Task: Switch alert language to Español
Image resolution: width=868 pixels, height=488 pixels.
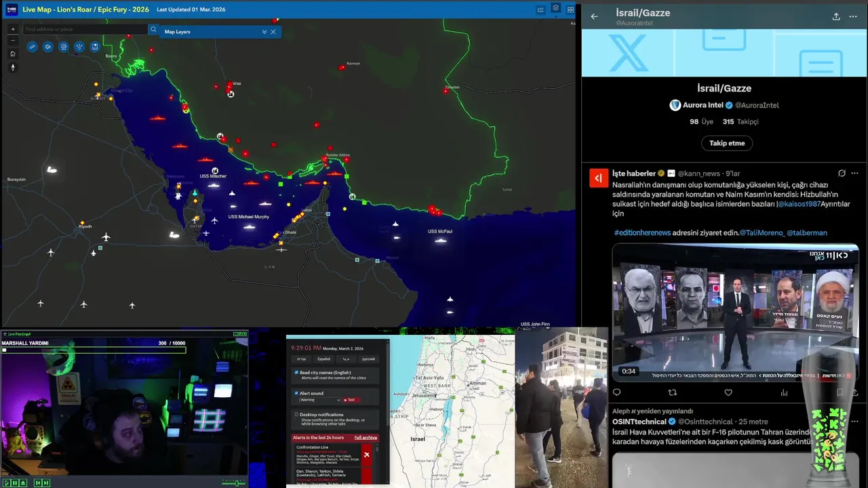Action: tap(324, 359)
